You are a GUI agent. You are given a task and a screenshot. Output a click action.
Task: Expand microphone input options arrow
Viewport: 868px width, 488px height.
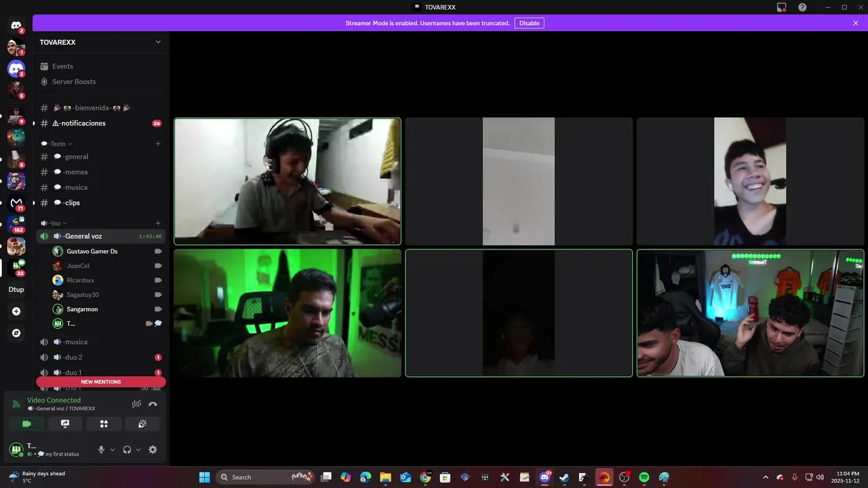[x=113, y=449]
